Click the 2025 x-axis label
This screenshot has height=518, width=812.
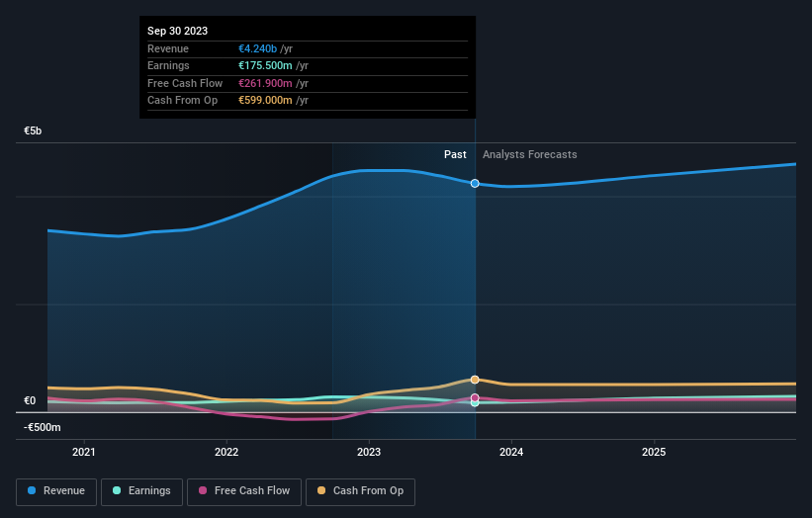[654, 453]
